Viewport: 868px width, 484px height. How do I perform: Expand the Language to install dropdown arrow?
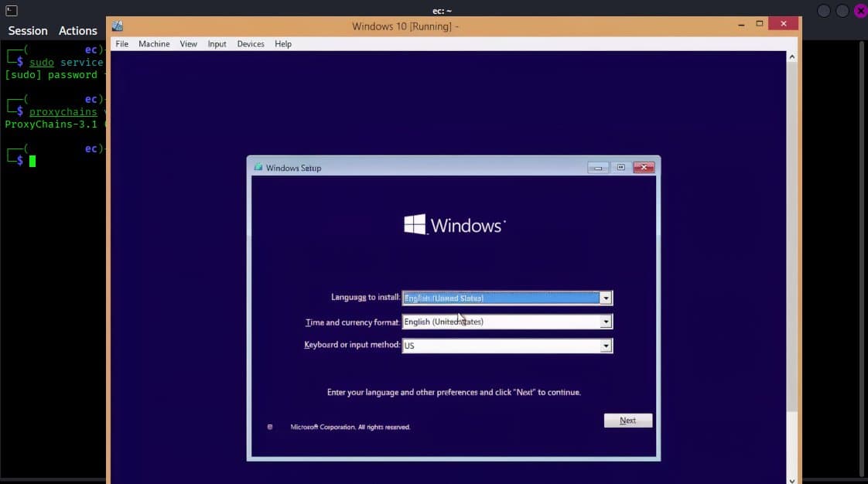point(606,298)
